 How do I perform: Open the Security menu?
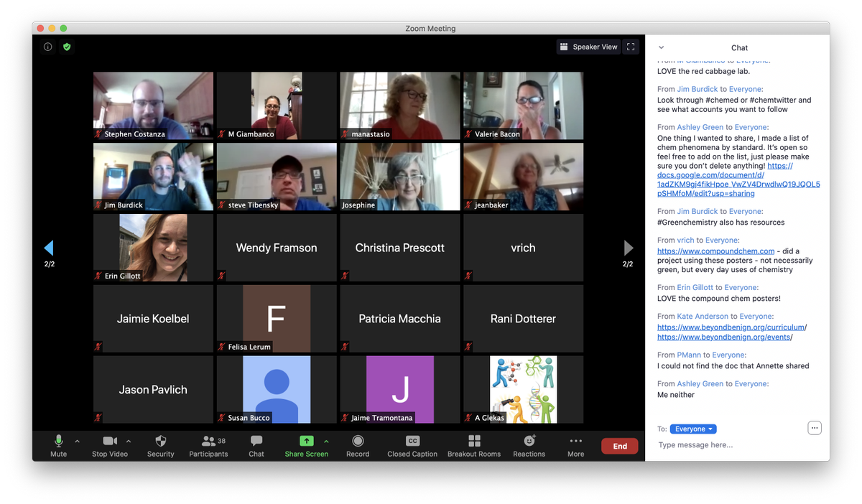tap(161, 446)
